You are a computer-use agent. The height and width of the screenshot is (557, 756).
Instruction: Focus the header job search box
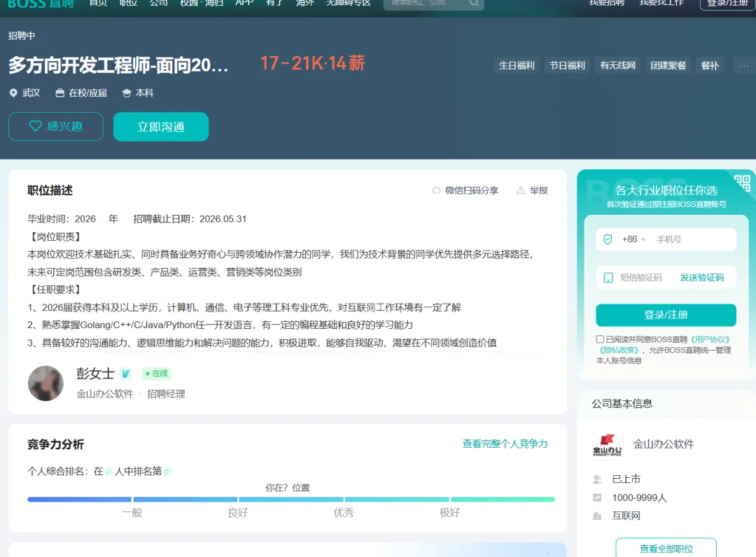tap(433, 4)
